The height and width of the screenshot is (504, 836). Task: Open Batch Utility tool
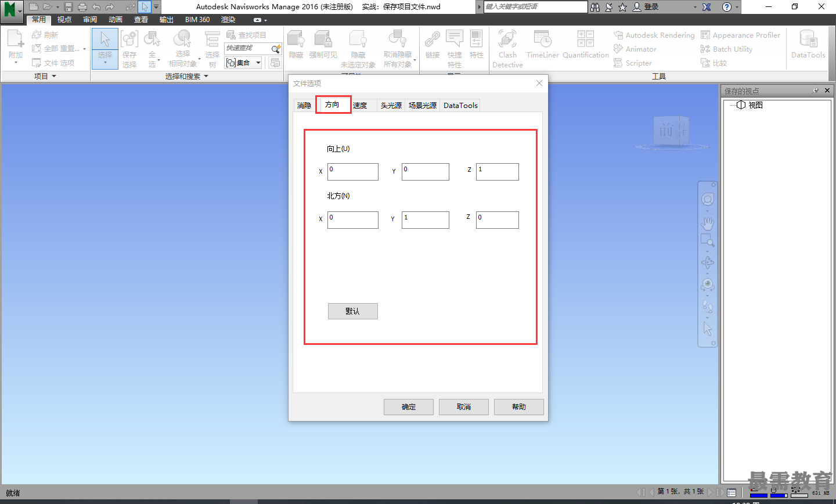point(727,49)
